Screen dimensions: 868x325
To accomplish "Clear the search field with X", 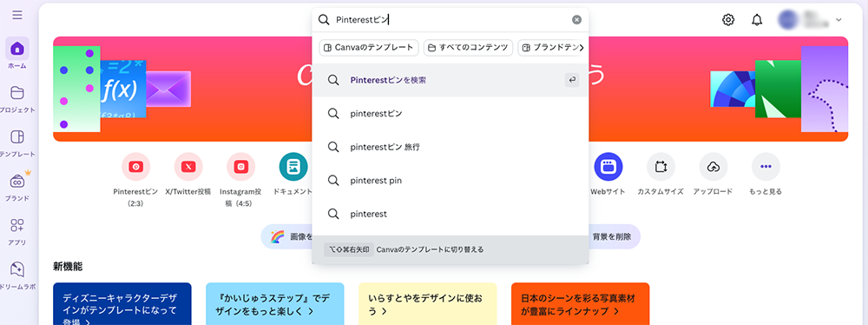I will click(577, 20).
